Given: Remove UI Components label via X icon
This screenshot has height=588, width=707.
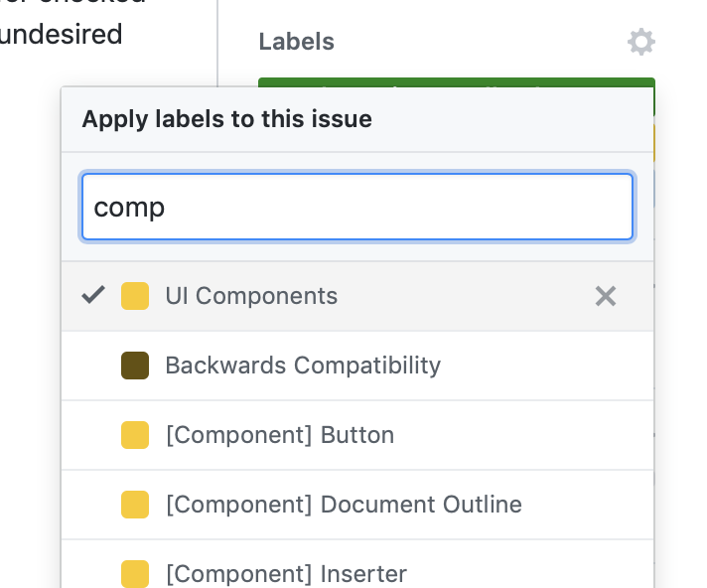Looking at the screenshot, I should point(605,296).
